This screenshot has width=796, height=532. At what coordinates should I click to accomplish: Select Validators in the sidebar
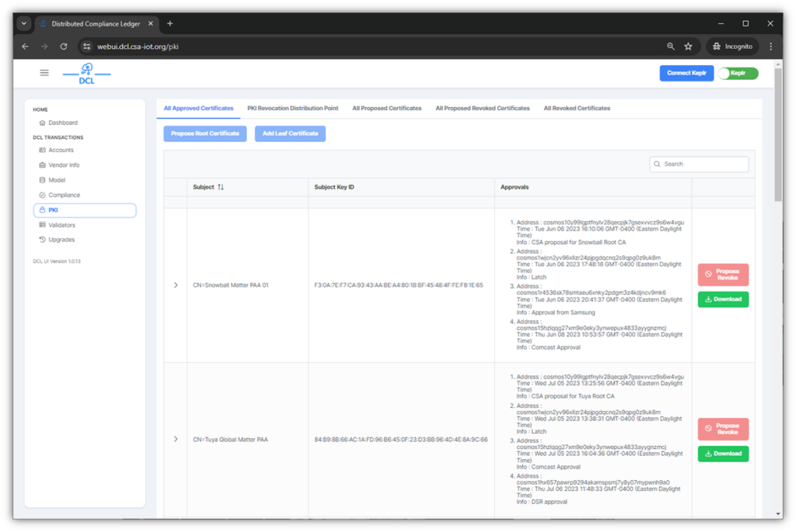pos(61,224)
